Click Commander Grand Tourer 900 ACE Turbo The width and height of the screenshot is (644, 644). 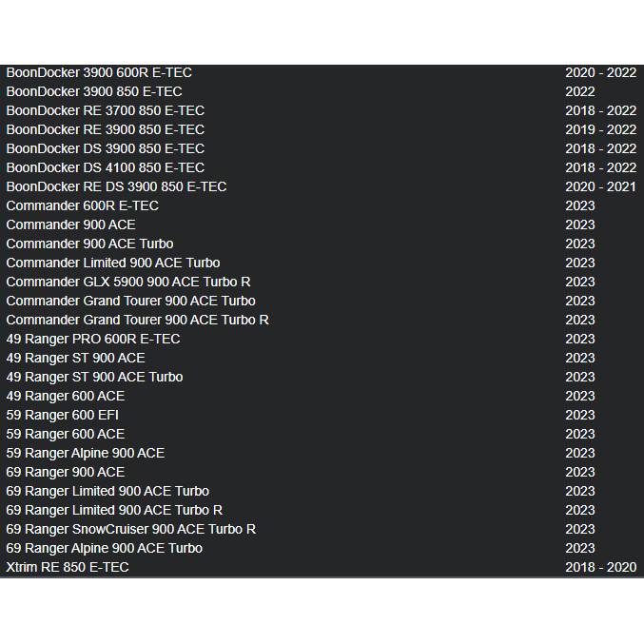pyautogui.click(x=130, y=301)
